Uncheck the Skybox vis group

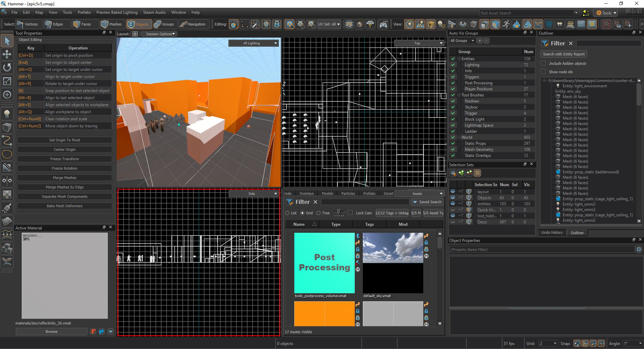tap(453, 107)
